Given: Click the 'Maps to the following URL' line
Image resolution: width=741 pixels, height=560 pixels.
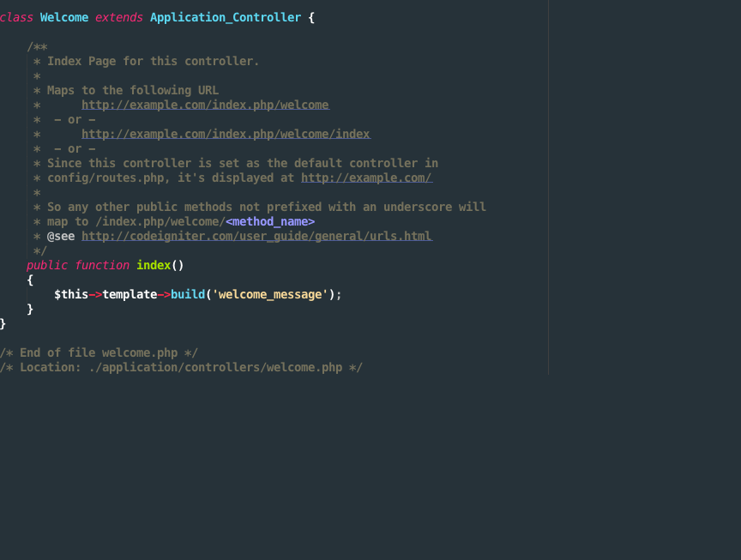Looking at the screenshot, I should coord(133,90).
